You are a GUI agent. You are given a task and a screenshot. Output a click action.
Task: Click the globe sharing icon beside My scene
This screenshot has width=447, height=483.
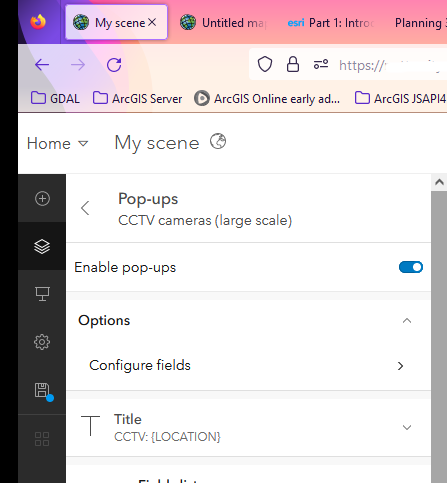point(218,141)
